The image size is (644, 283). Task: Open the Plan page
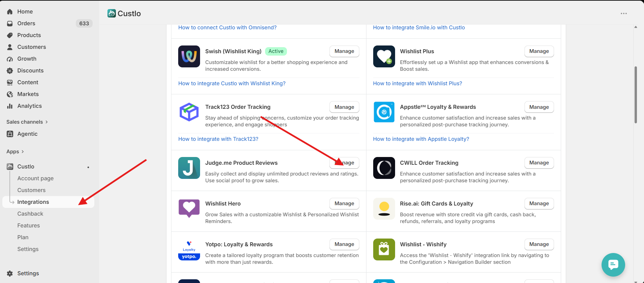click(23, 238)
